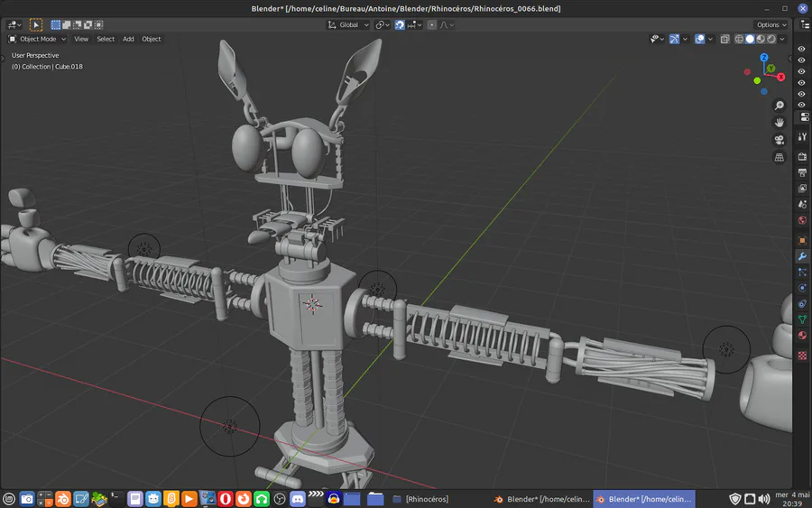Viewport: 812px width, 508px height.
Task: Open the Select menu
Action: 106,39
